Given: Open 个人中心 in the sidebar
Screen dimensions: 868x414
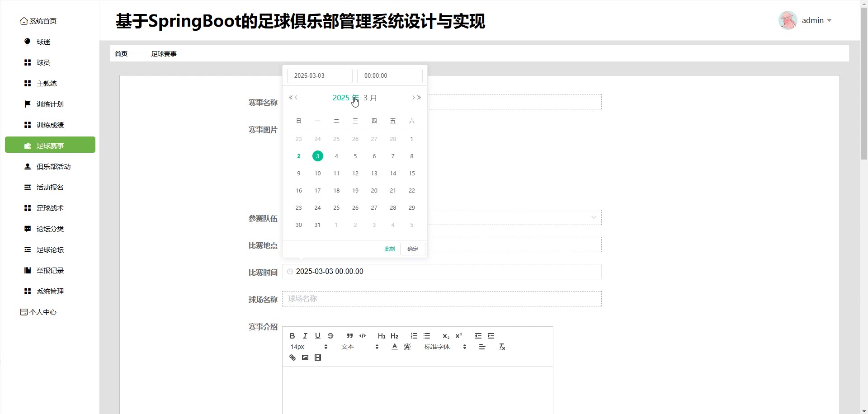Looking at the screenshot, I should point(38,312).
